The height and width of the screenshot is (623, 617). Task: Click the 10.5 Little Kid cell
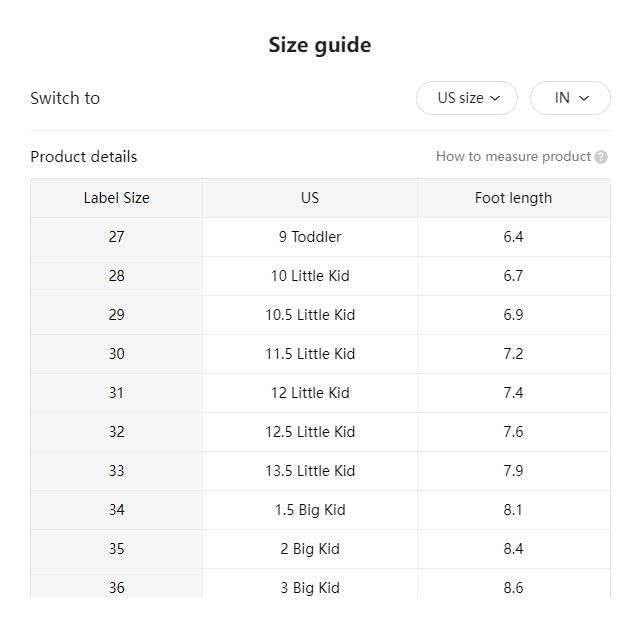coord(310,315)
